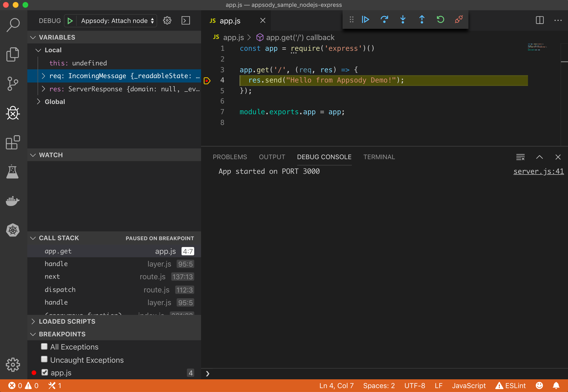568x392 pixels.
Task: Open server.js:41 source link
Action: coord(538,171)
